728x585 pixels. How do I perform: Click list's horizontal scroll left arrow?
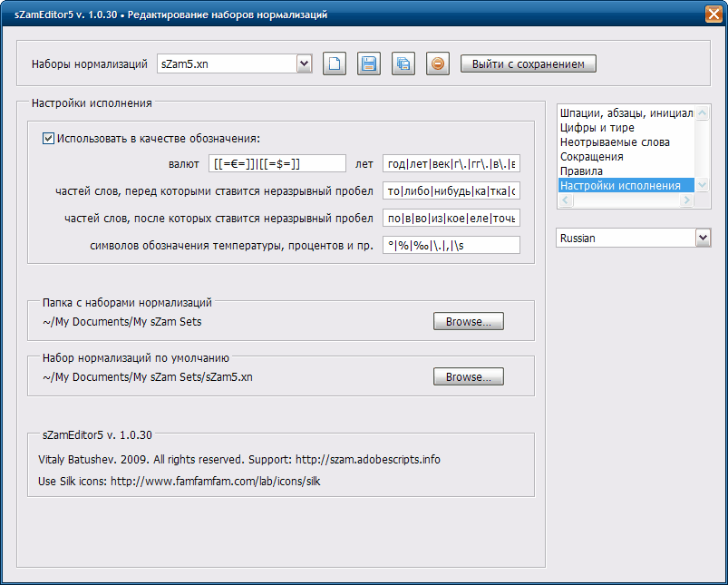pos(566,200)
